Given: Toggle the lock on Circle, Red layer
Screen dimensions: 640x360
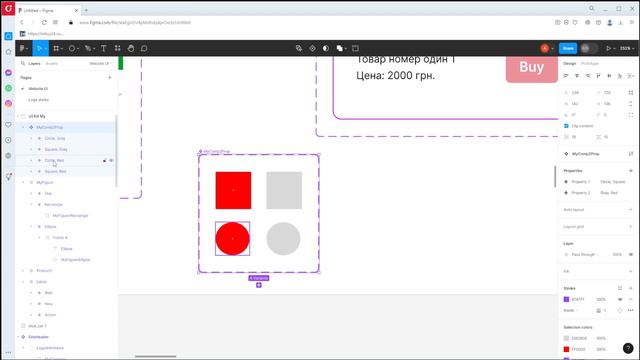Looking at the screenshot, I should pyautogui.click(x=104, y=160).
